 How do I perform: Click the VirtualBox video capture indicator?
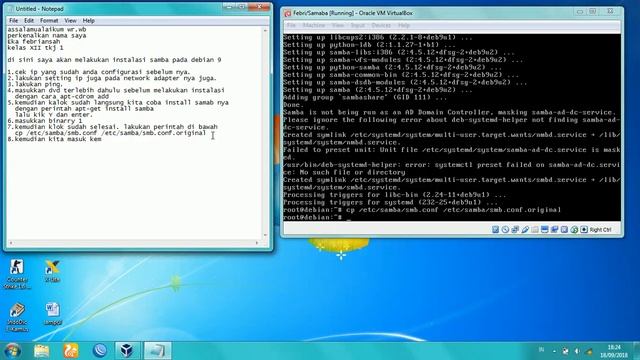click(554, 230)
